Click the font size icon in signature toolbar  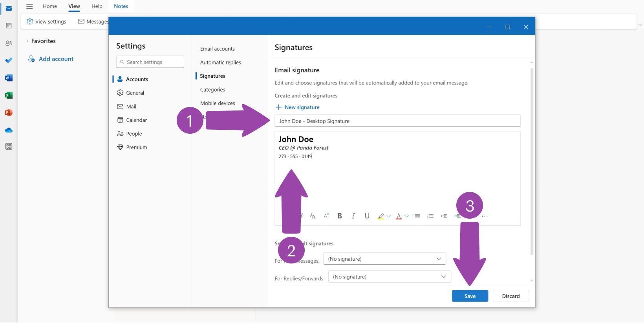[326, 216]
